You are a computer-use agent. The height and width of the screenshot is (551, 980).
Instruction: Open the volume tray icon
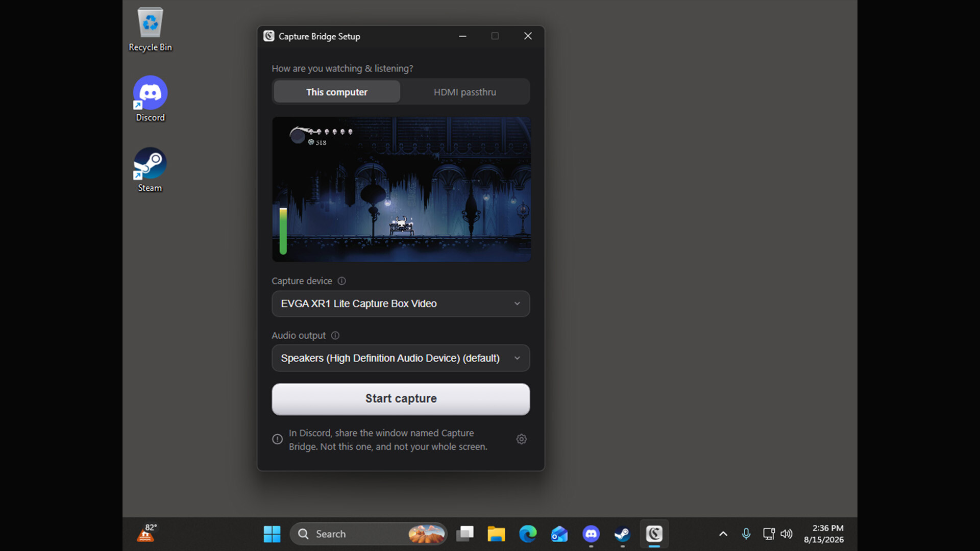click(x=787, y=534)
